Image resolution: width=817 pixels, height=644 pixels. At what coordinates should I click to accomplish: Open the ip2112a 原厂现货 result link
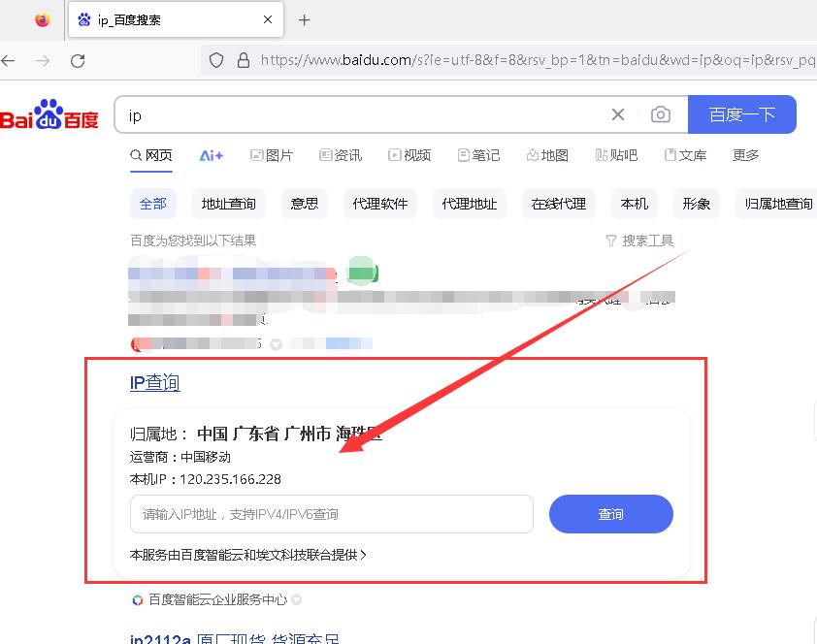[235, 638]
